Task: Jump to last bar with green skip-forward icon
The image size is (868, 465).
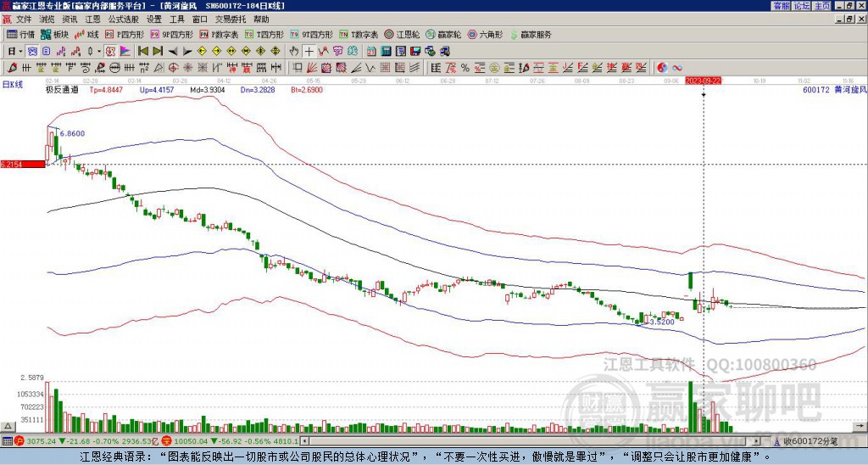Action: pyautogui.click(x=158, y=51)
